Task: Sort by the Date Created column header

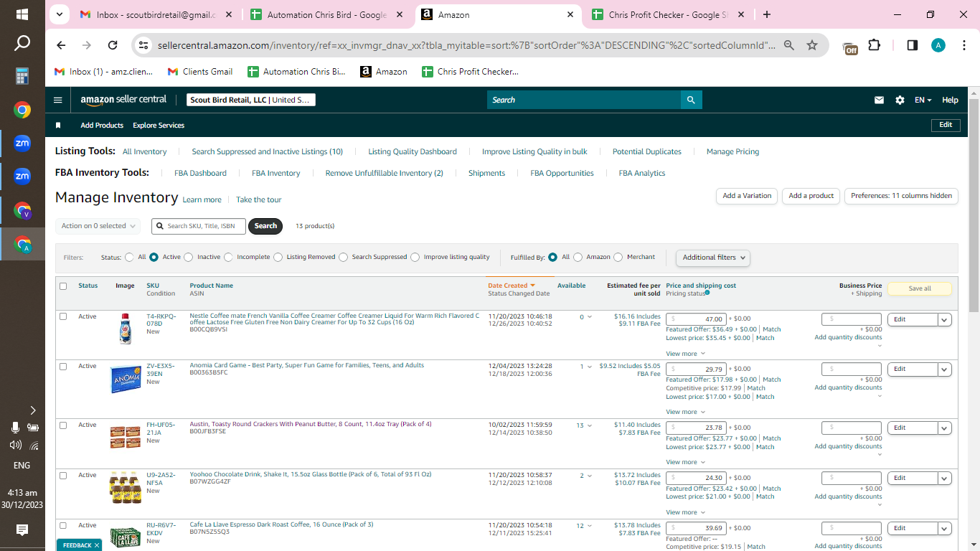Action: [x=512, y=286]
